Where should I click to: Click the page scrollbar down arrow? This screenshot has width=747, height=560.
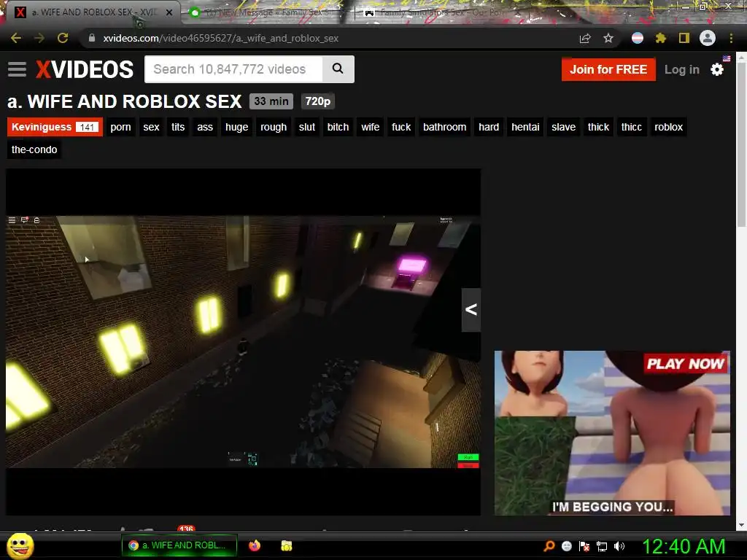click(741, 525)
